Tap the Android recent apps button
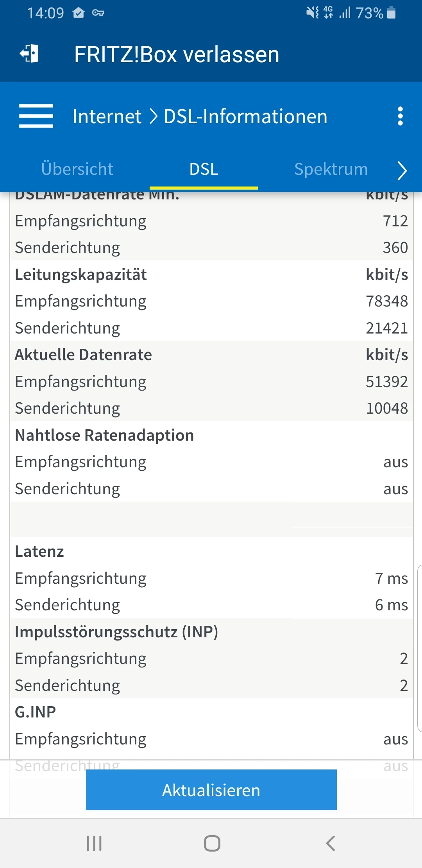Viewport: 422px width, 868px height. [x=94, y=843]
